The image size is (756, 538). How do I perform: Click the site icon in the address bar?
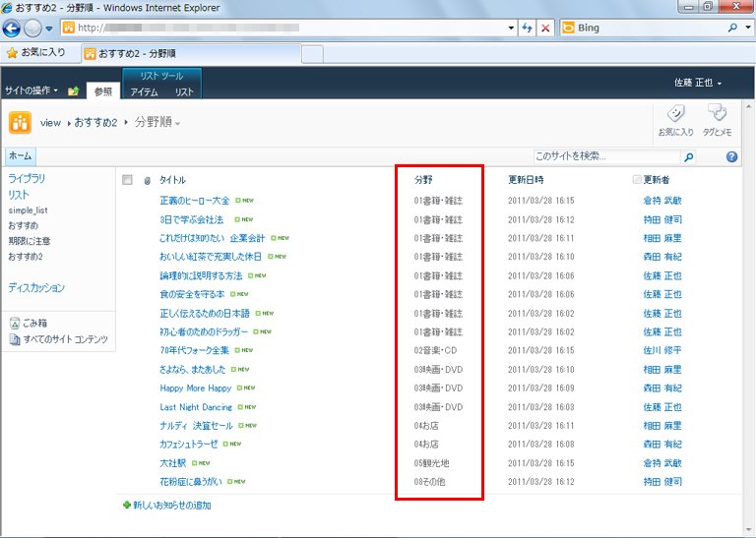click(69, 28)
